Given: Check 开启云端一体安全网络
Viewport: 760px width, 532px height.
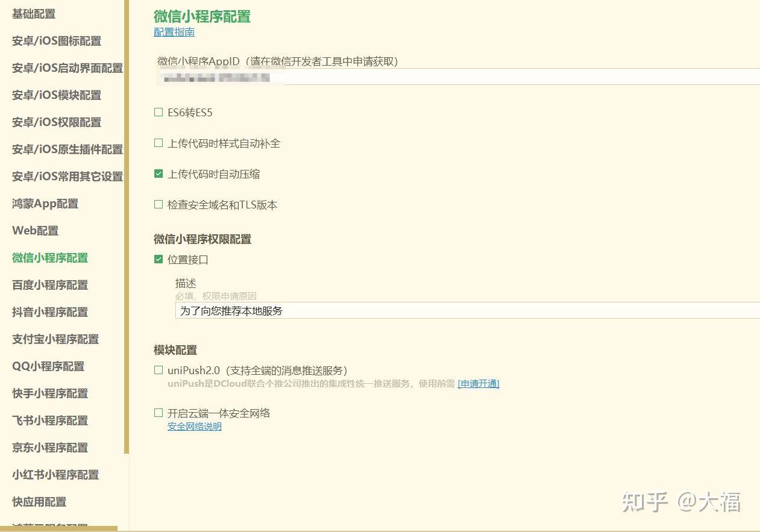Looking at the screenshot, I should pos(159,413).
